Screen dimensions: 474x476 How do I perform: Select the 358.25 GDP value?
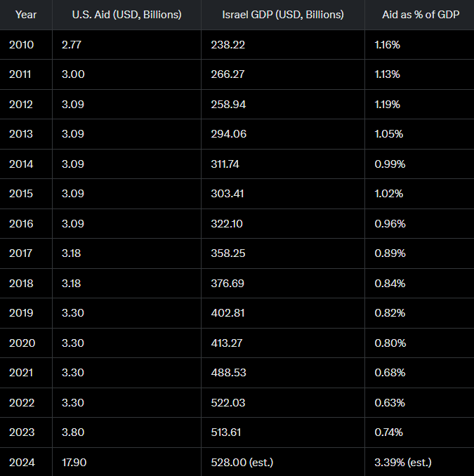[228, 253]
